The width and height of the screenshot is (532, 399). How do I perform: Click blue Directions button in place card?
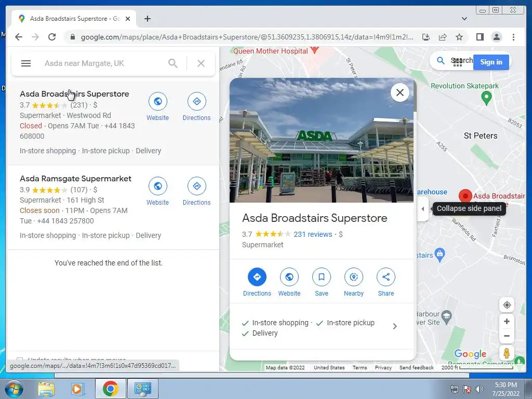[x=257, y=277]
